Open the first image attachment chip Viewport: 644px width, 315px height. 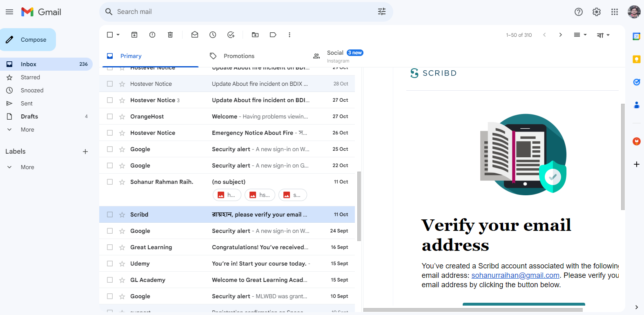coord(227,195)
